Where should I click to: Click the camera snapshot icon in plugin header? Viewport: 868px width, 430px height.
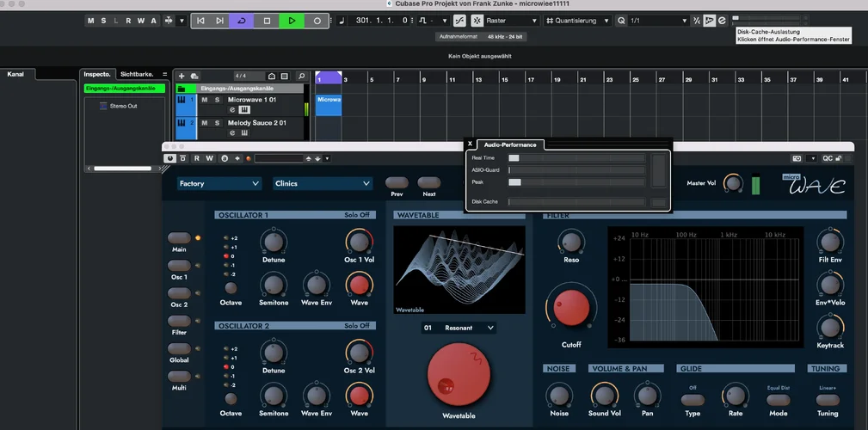[797, 158]
